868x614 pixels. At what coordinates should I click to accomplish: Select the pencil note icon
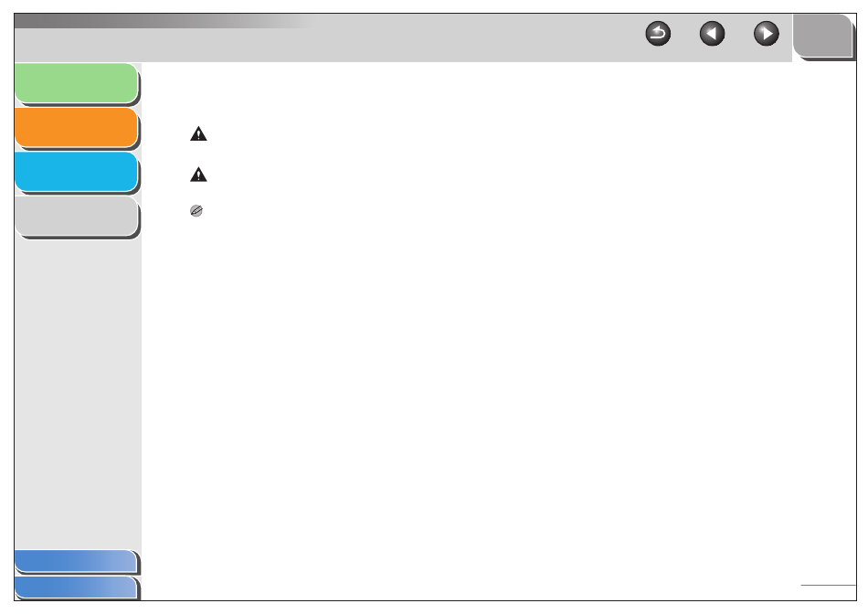(x=196, y=211)
